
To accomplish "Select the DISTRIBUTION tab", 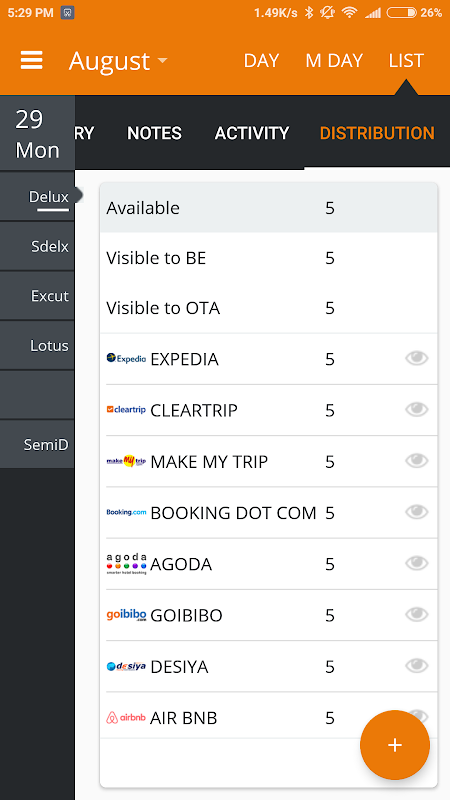I will pyautogui.click(x=377, y=133).
